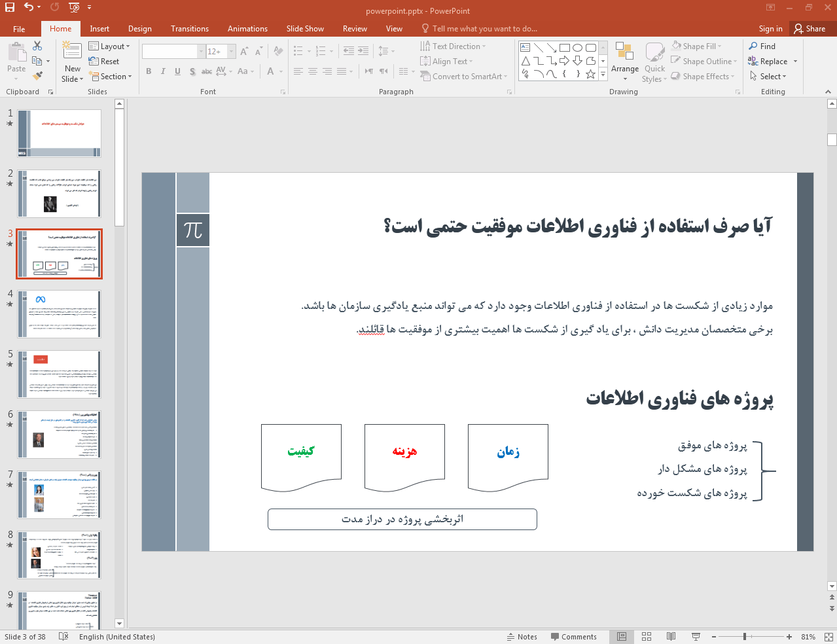Click the zoom slider handle

(745, 637)
